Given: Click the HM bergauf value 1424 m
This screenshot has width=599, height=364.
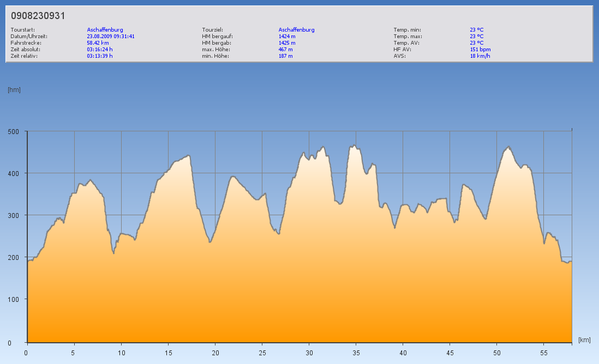Looking at the screenshot, I should [287, 37].
